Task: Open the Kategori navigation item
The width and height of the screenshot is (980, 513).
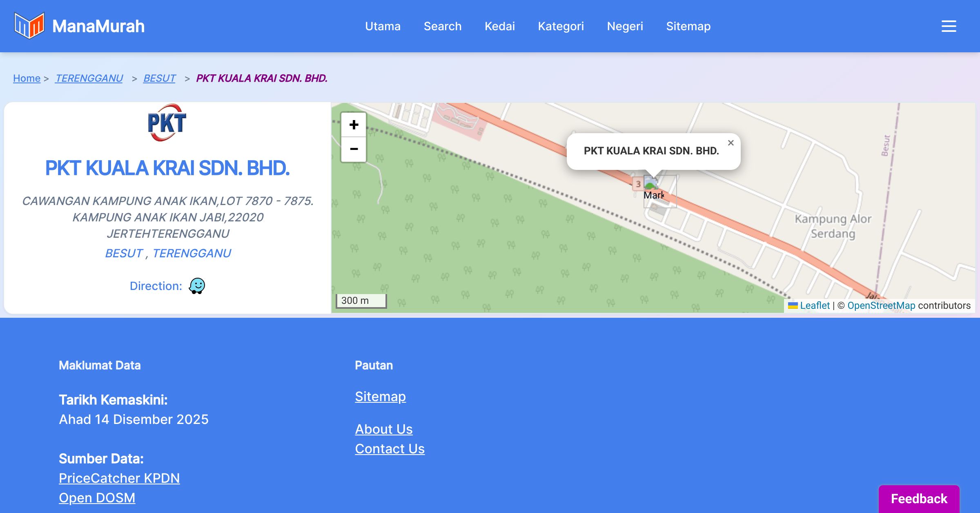Action: coord(561,26)
